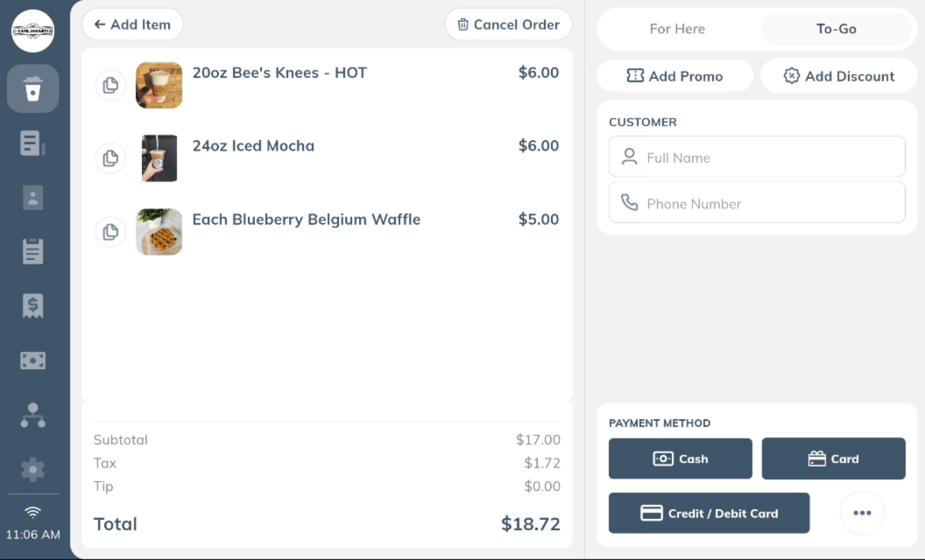This screenshot has width=925, height=560.
Task: Open the contact person icon in sidebar
Action: [33, 197]
